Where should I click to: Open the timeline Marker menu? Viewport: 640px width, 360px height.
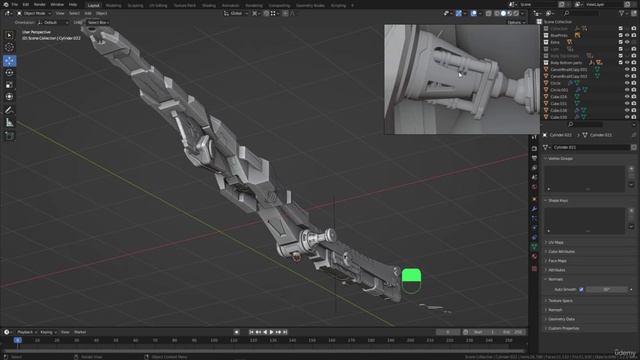click(80, 332)
